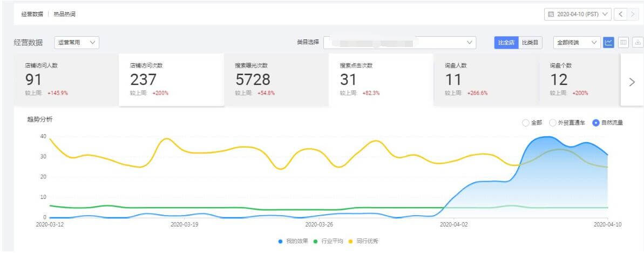Click the 比全店 button
Image resolution: width=644 pixels, height=253 pixels.
click(506, 43)
